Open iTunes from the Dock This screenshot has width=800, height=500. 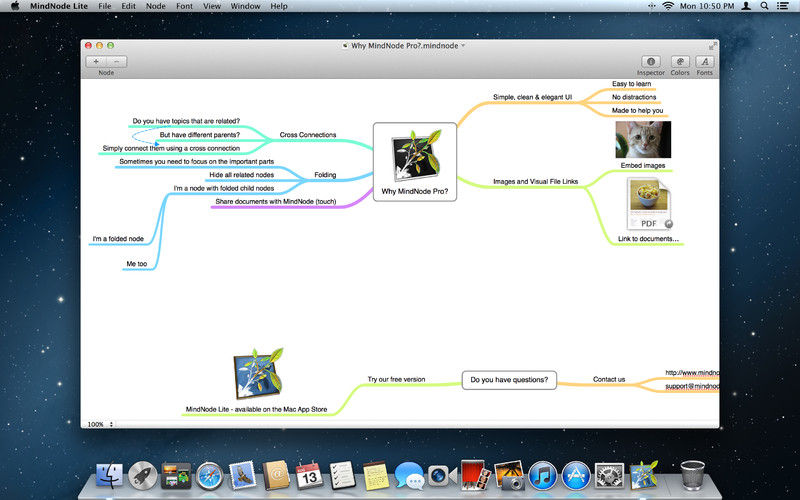pos(542,476)
